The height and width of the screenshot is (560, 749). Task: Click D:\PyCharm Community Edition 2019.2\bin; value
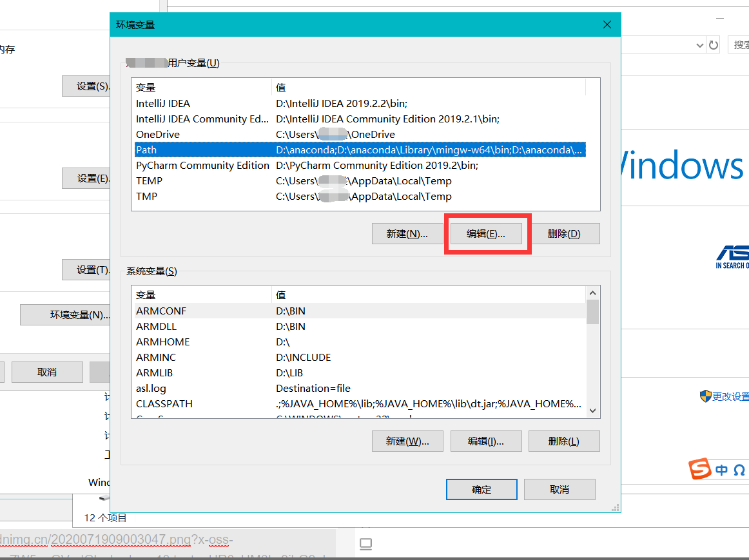377,165
